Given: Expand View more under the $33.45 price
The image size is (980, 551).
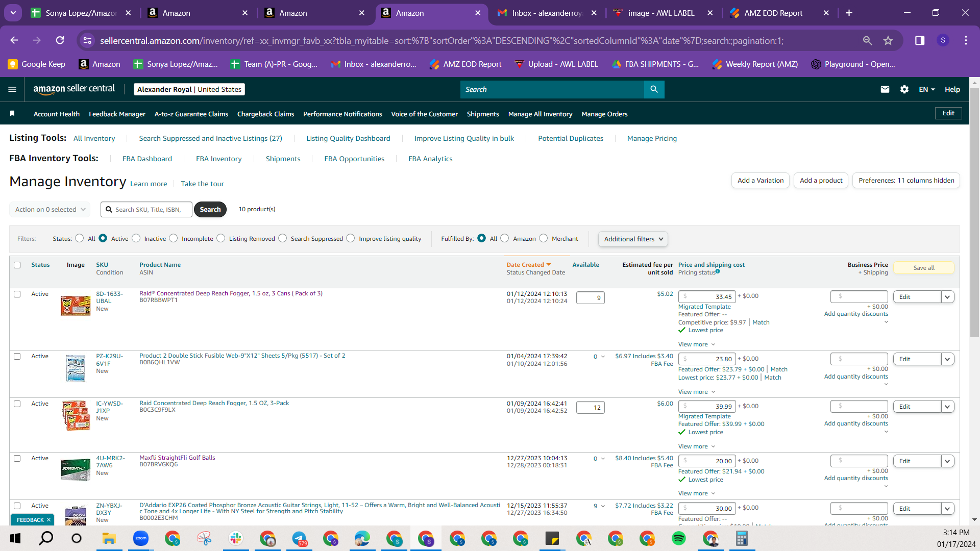Looking at the screenshot, I should click(697, 344).
